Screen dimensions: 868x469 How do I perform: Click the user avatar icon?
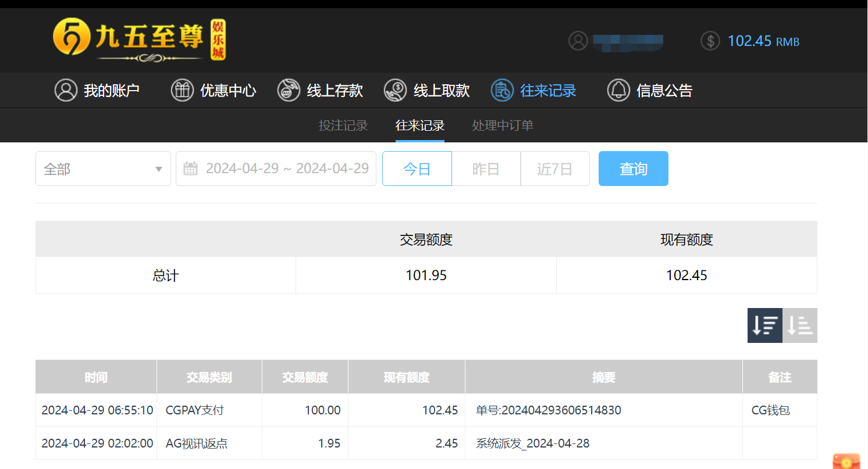578,41
